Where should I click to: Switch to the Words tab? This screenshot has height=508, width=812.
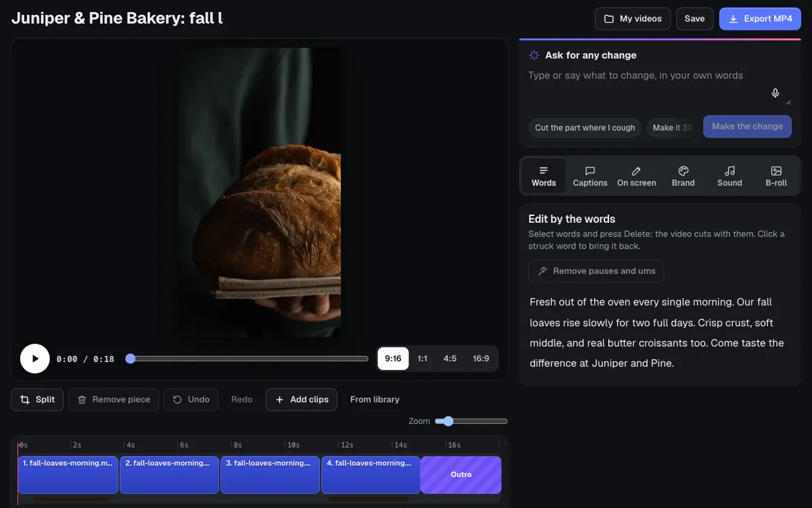(x=543, y=176)
